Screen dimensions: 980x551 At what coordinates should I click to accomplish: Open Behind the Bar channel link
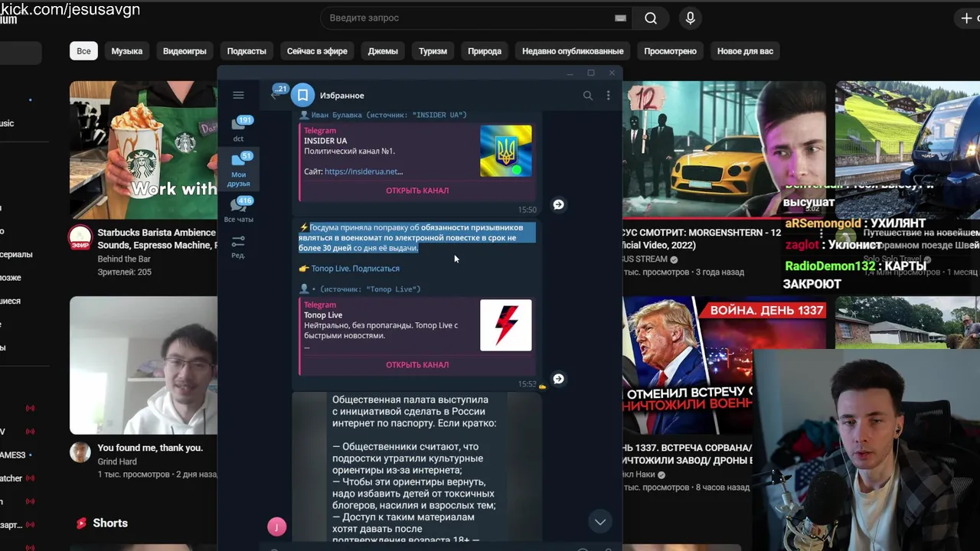pos(124,259)
